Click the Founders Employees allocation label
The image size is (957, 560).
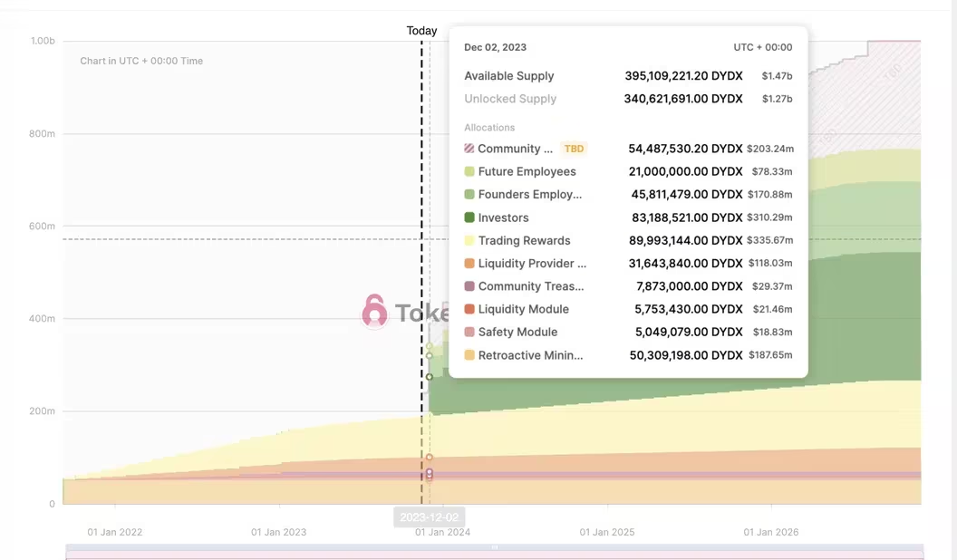pyautogui.click(x=530, y=194)
